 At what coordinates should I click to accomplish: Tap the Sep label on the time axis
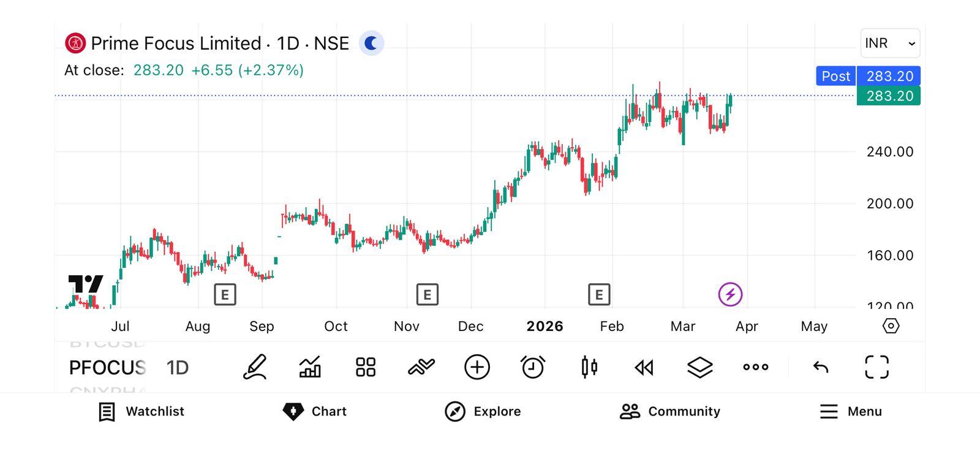coord(262,326)
